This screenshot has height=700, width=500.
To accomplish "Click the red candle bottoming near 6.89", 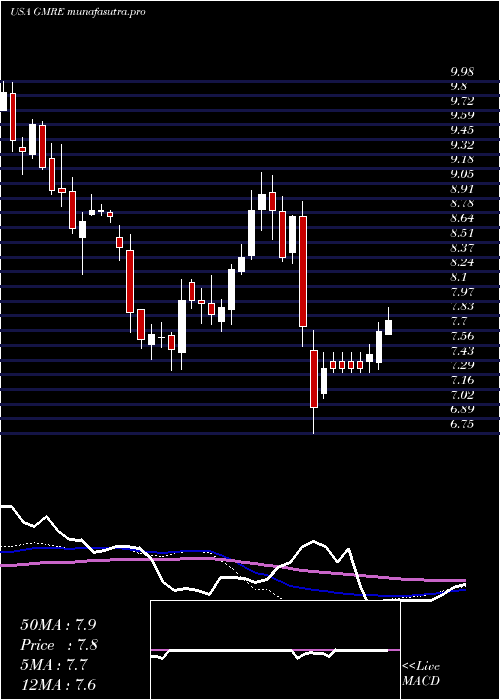I will click(x=314, y=379).
